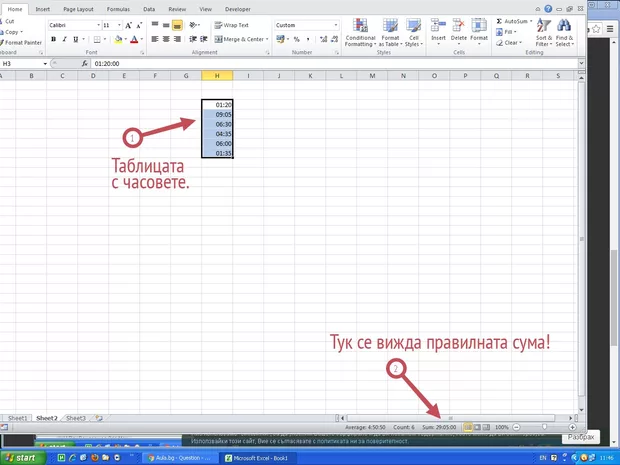Click Merge & Center
Image resolution: width=620 pixels, height=465 pixels.
coord(238,39)
